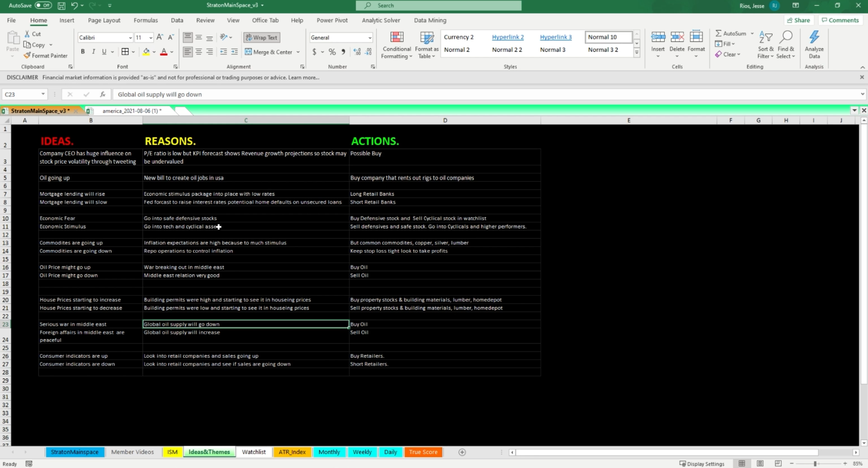This screenshot has height=468, width=868.
Task: Expand the number format dropdown
Action: tap(369, 38)
